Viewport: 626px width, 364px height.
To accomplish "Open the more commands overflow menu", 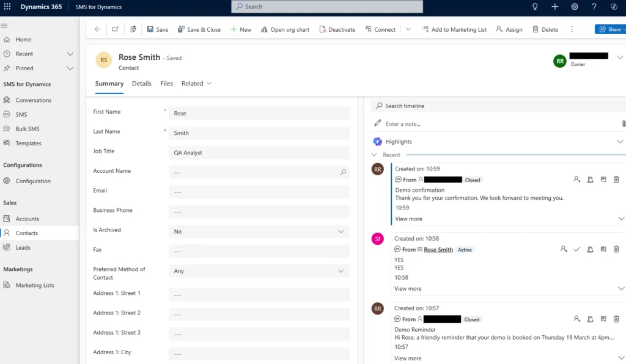I will [x=572, y=29].
